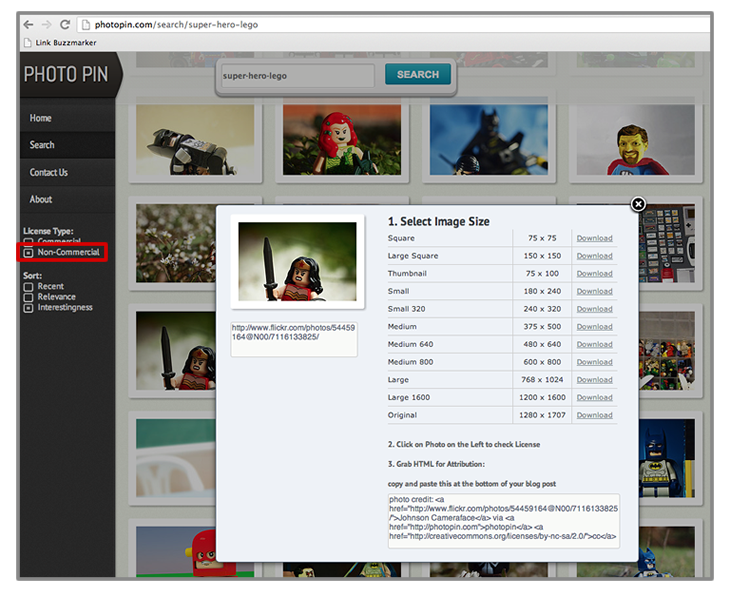Download the Large 768 x 1024 size
Screen dimensions: 730x595
tap(595, 380)
